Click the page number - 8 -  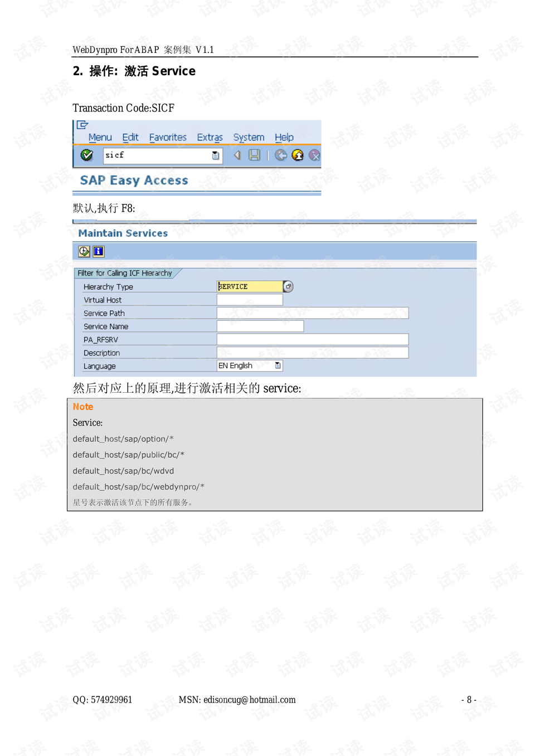click(x=469, y=700)
